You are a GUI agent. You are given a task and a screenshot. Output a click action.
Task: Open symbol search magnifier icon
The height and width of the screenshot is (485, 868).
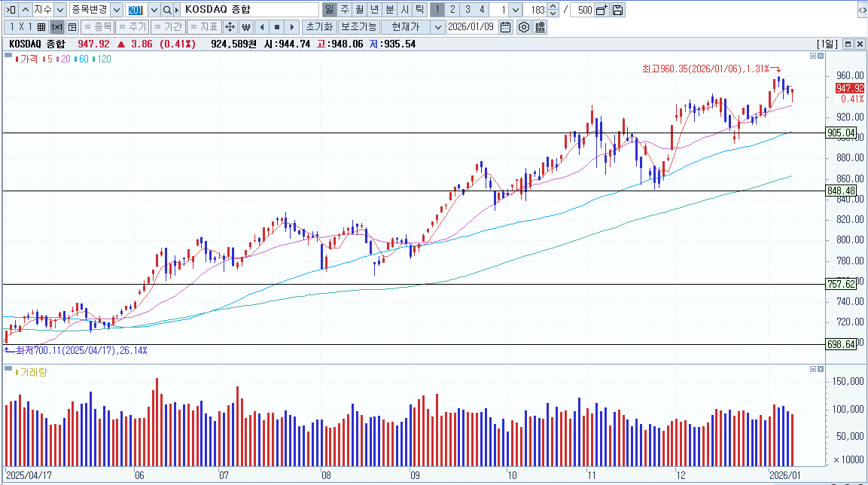[x=166, y=9]
